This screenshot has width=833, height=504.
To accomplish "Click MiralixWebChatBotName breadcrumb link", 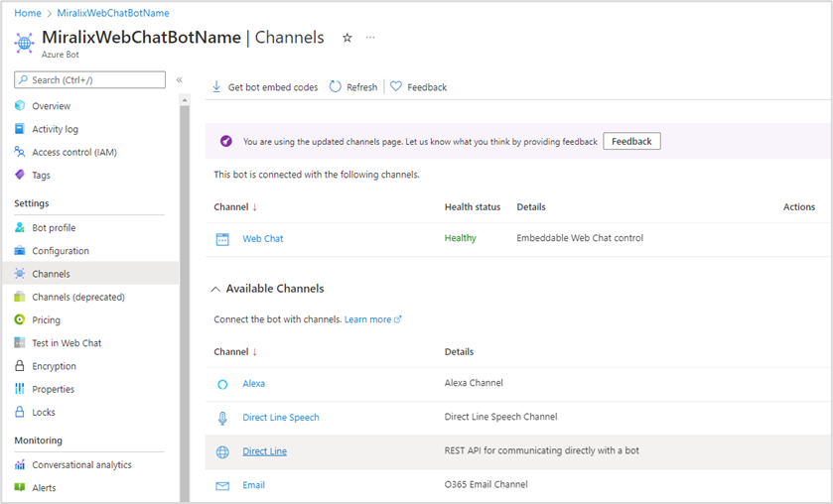I will [x=113, y=13].
